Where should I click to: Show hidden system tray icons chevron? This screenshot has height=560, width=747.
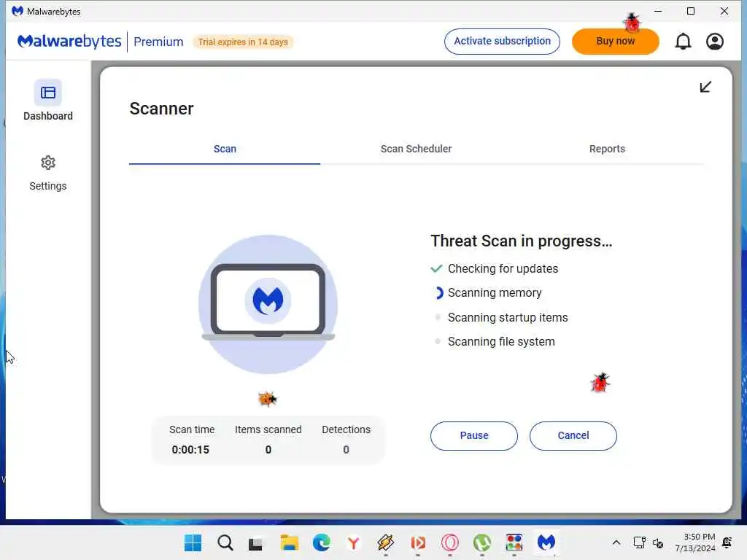pos(616,542)
